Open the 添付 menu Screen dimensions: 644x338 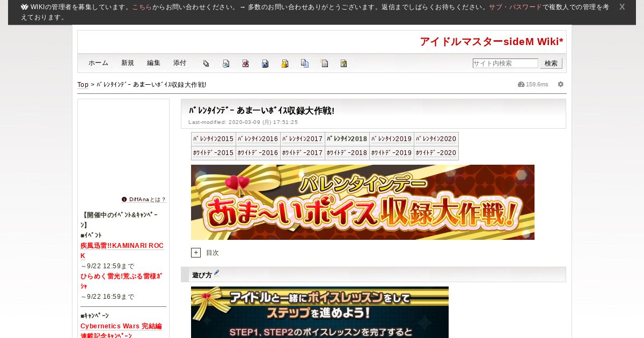coord(180,63)
